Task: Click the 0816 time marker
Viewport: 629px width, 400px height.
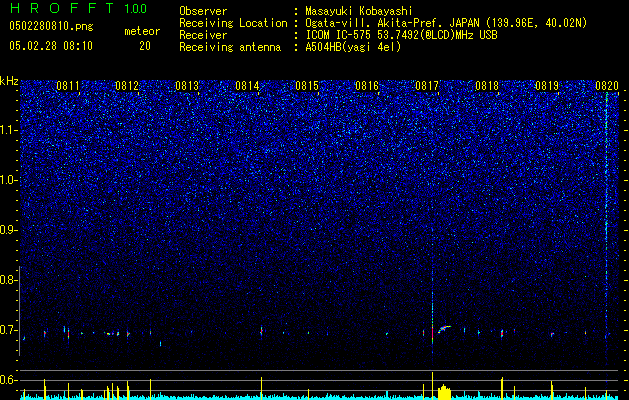Action: pos(367,85)
